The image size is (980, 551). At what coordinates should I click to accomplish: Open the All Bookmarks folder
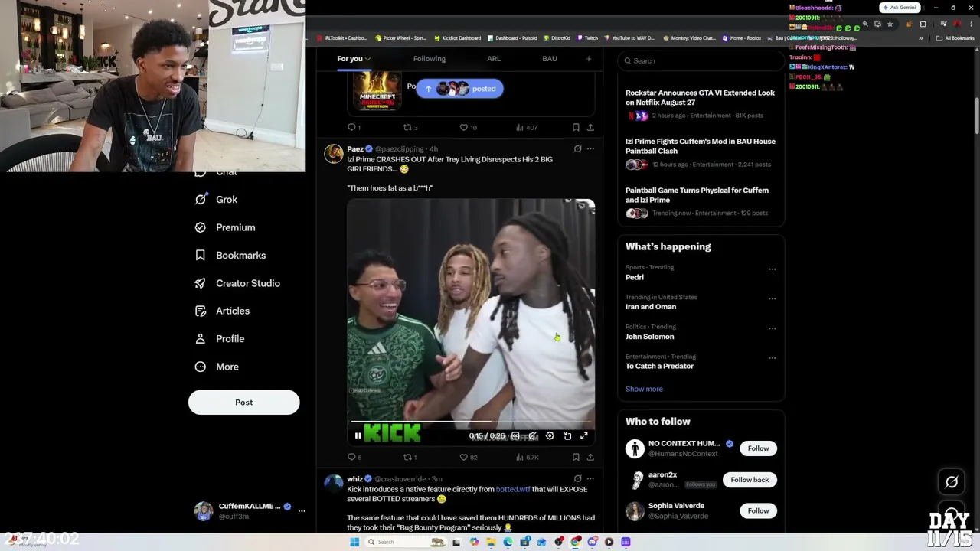click(956, 37)
